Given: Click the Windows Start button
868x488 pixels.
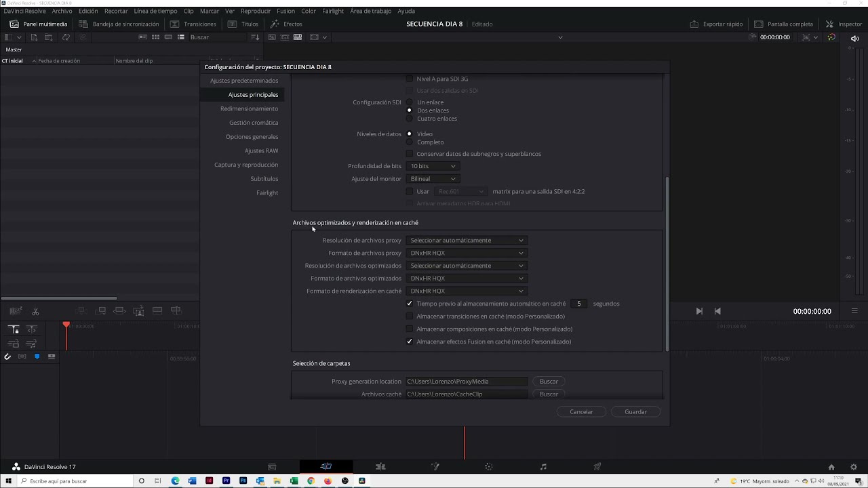Looking at the screenshot, I should click(9, 481).
